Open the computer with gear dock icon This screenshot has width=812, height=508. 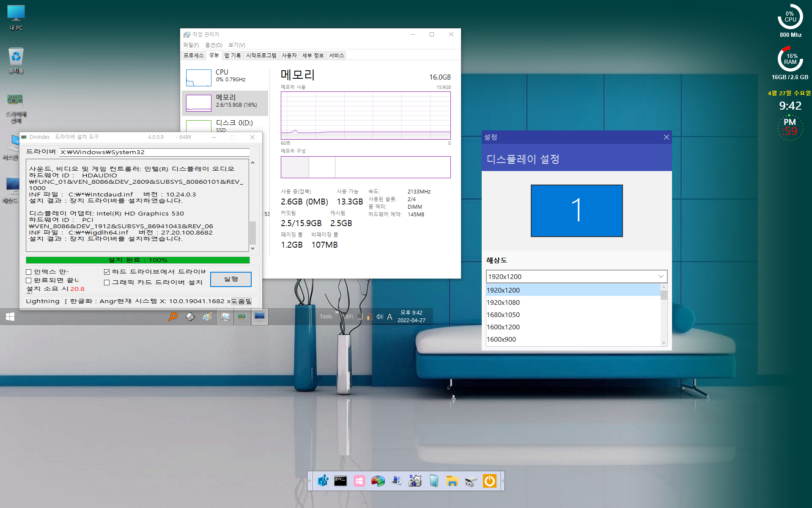pyautogui.click(x=396, y=481)
